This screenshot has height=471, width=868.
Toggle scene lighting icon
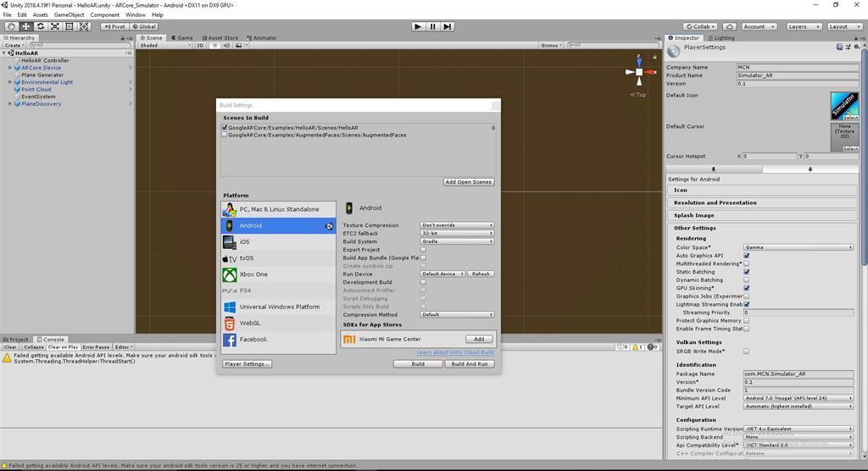[214, 46]
